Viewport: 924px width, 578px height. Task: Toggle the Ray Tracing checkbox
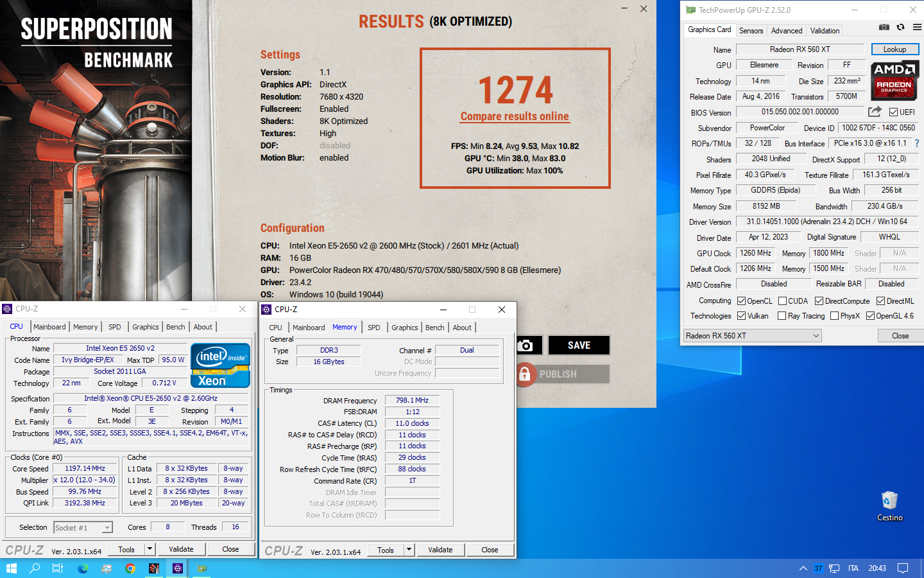782,316
